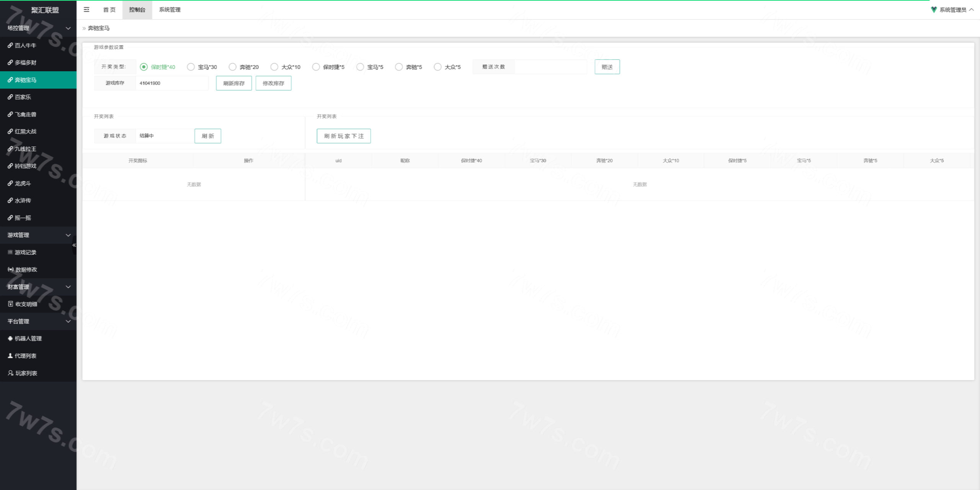Choose the 大众*10 prize type
The width and height of the screenshot is (980, 490).
point(274,67)
